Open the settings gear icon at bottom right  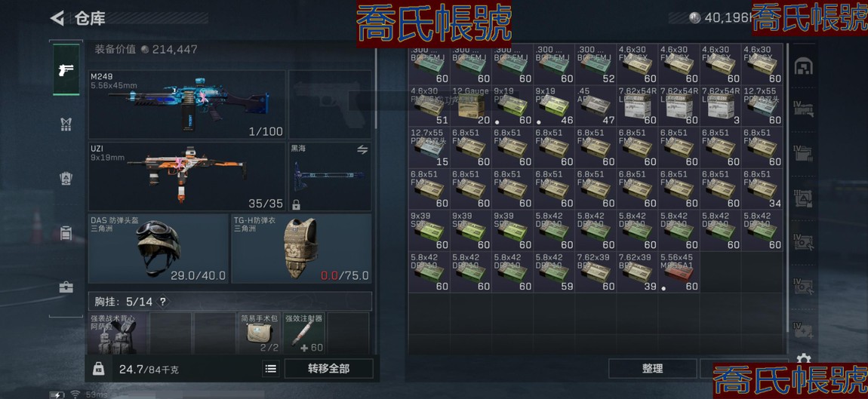tap(803, 358)
